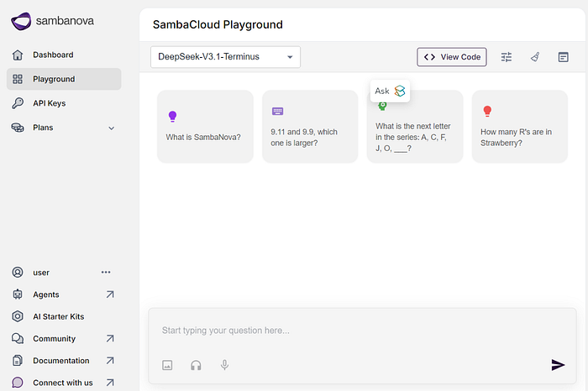588x391 pixels.
Task: Click the user account name
Action: pos(41,273)
